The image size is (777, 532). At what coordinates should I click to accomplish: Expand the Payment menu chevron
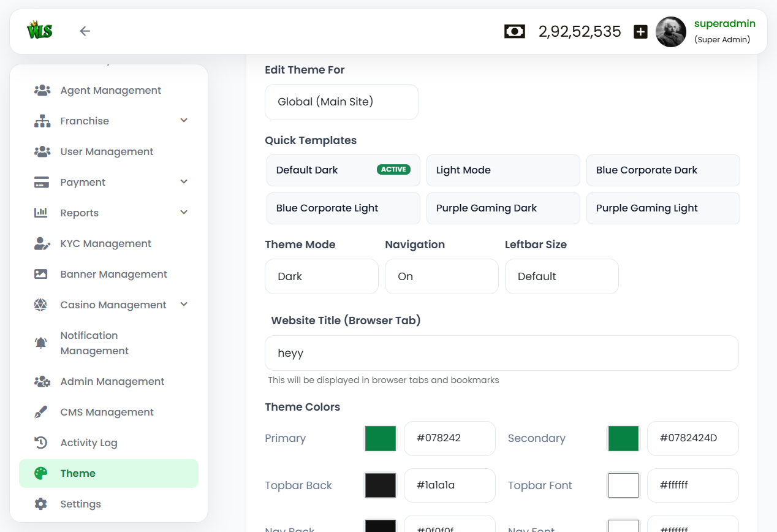click(x=184, y=182)
